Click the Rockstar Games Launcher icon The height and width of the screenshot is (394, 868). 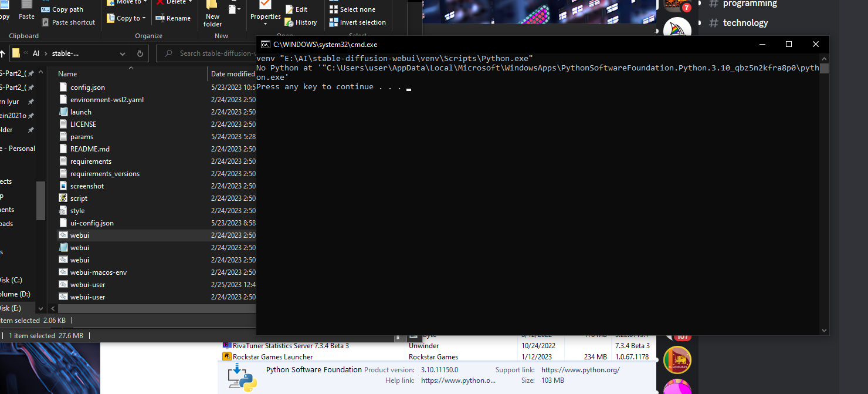point(226,357)
